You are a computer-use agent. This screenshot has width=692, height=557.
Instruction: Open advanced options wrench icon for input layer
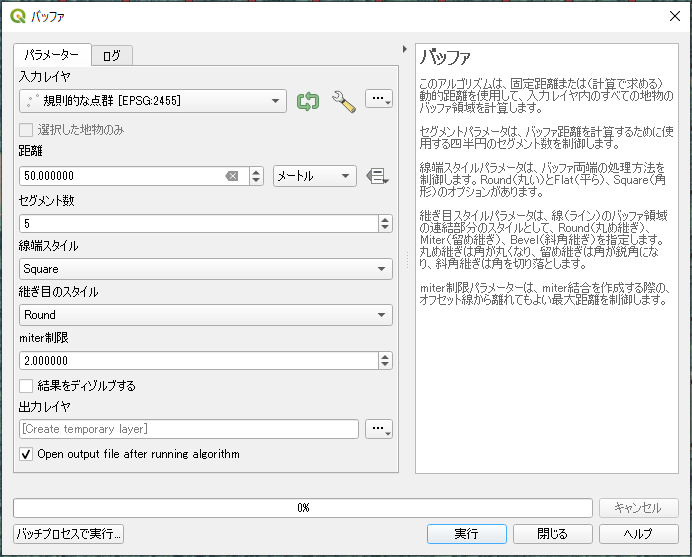(344, 101)
